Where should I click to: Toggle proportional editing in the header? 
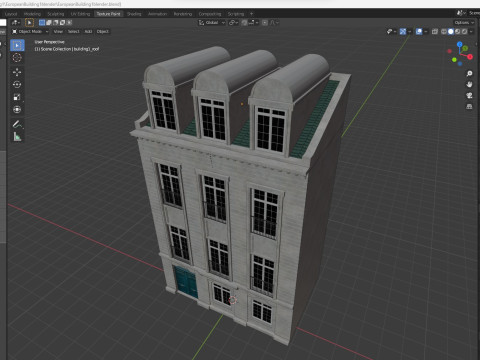(265, 23)
